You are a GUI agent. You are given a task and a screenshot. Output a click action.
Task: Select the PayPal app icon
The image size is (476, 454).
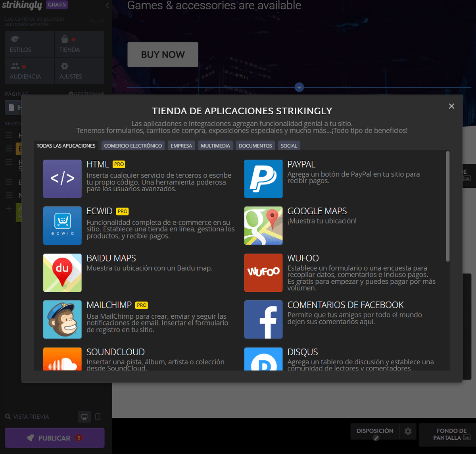tap(263, 179)
